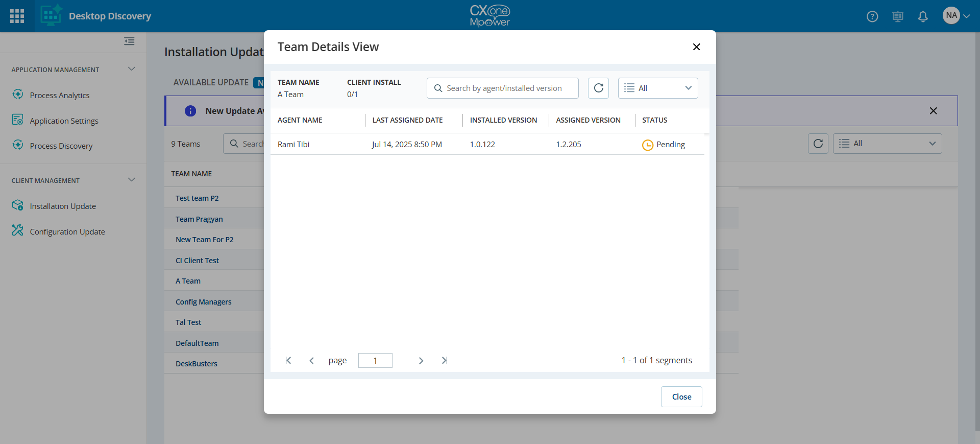Close Team Details View with X
The height and width of the screenshot is (444, 980).
[696, 47]
